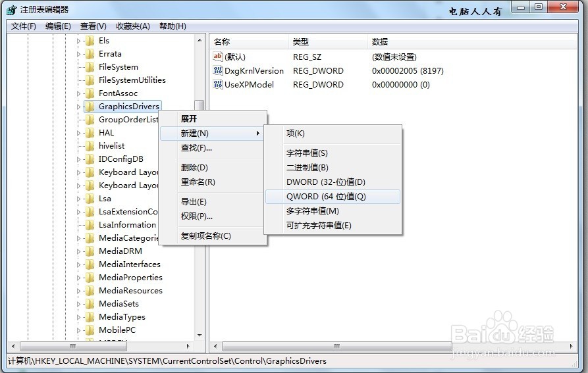Image resolution: width=588 pixels, height=373 pixels.
Task: Click the Errata folder icon
Action: (90, 54)
